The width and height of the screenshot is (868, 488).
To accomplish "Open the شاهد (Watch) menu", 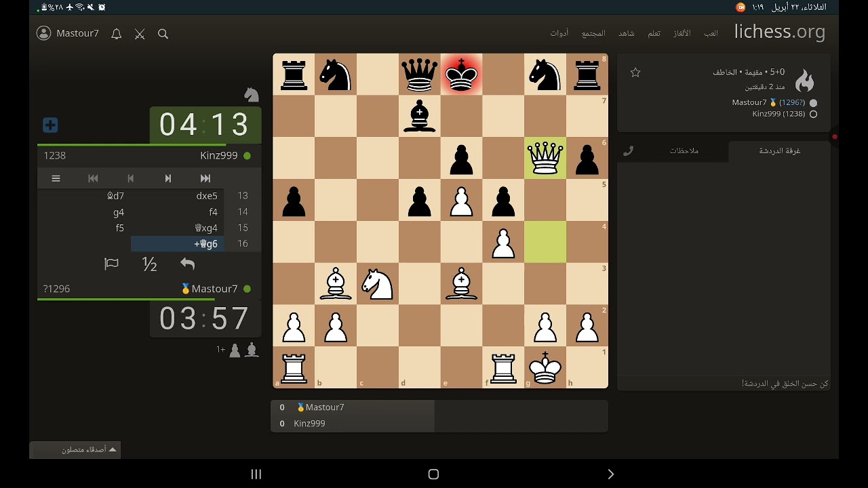I will [x=626, y=33].
